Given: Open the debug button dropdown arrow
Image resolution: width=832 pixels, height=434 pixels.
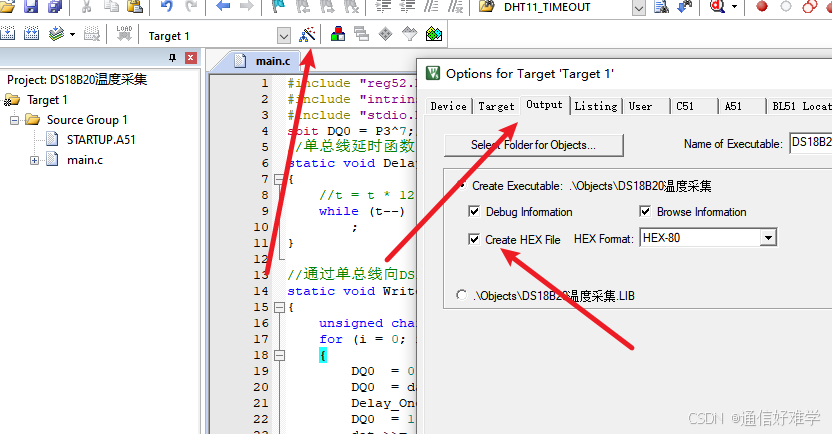Looking at the screenshot, I should click(734, 6).
